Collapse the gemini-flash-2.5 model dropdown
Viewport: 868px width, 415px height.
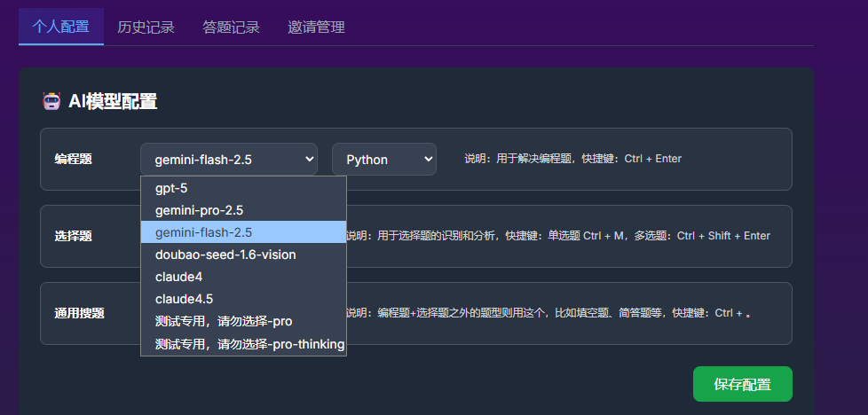[229, 160]
